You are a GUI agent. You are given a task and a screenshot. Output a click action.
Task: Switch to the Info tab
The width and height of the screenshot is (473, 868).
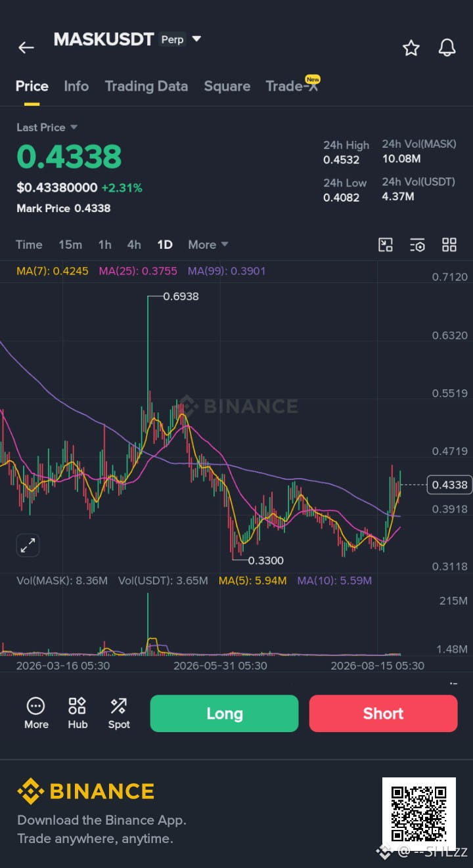coord(76,86)
